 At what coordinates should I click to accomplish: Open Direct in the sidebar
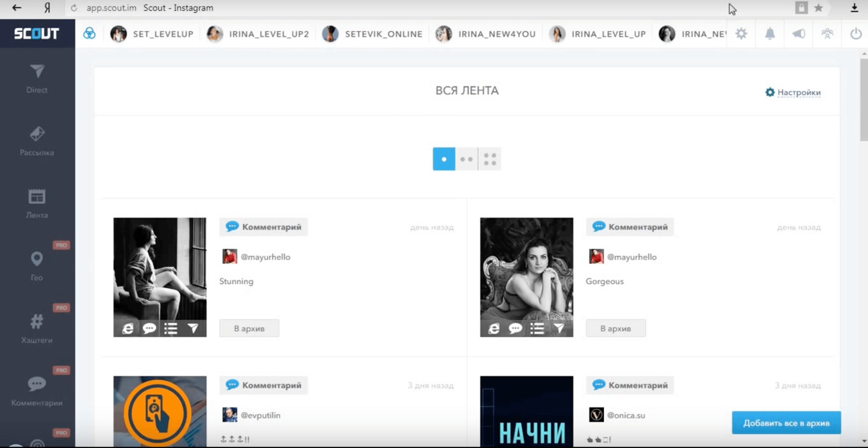[37, 79]
